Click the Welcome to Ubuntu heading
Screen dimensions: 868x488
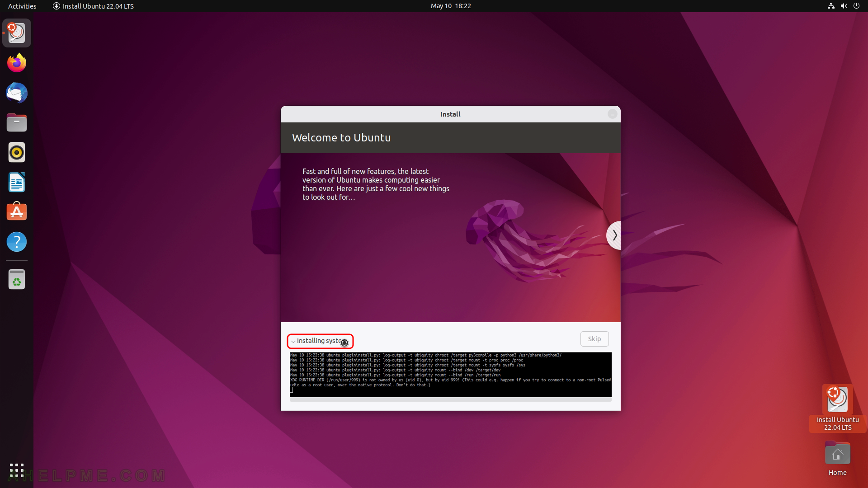[x=341, y=138]
